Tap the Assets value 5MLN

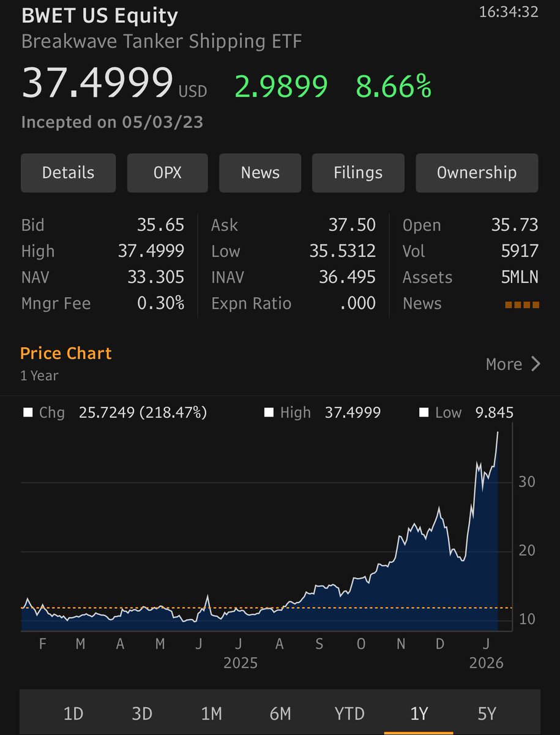[x=519, y=277]
